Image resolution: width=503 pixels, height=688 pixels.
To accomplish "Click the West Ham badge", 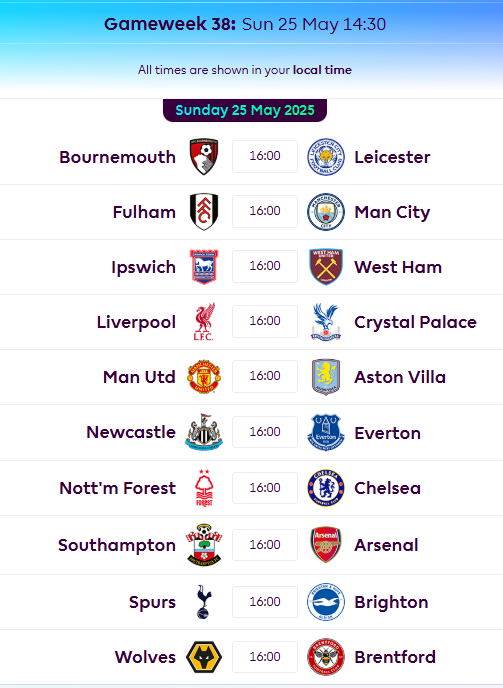I will click(x=326, y=267).
